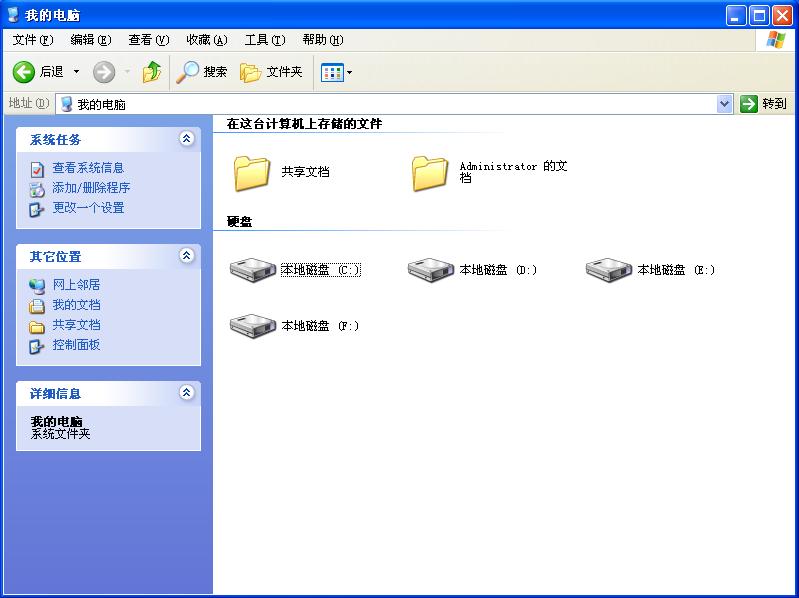Open the 工具(T) menu
Viewport: 799px width, 598px height.
[x=264, y=40]
